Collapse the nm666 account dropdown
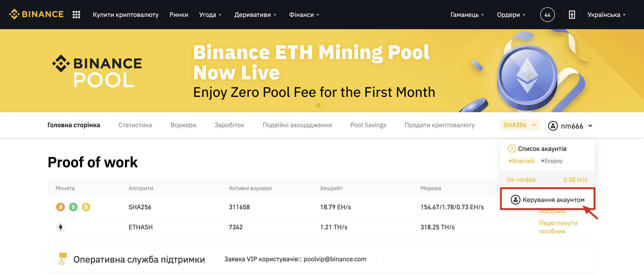This screenshot has height=274, width=644. (x=570, y=126)
